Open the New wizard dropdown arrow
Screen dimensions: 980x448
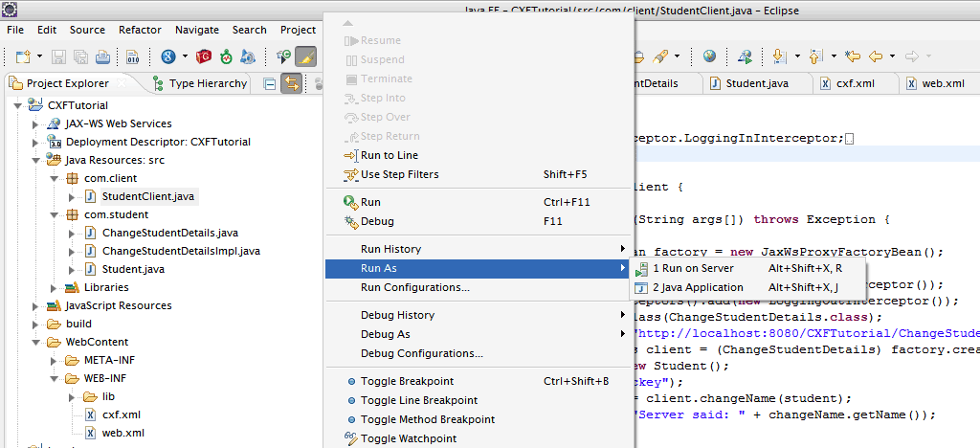(38, 57)
